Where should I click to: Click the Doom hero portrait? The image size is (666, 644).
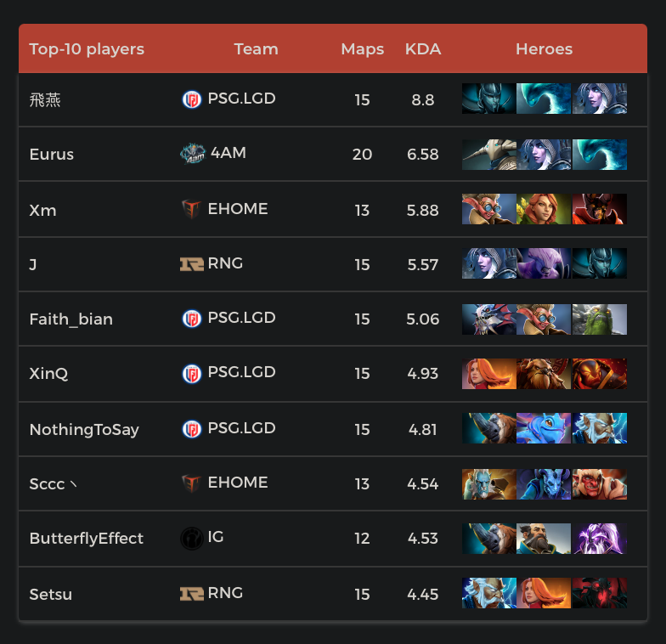(x=599, y=209)
